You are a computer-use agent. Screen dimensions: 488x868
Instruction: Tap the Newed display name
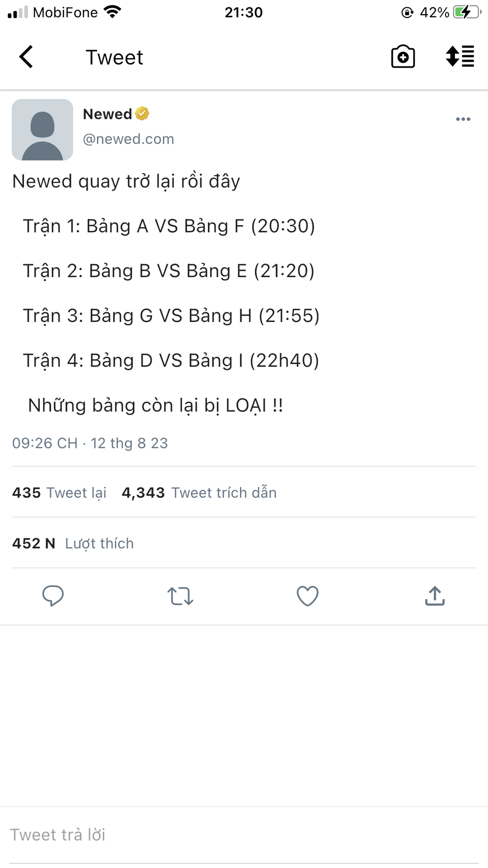pos(108,114)
